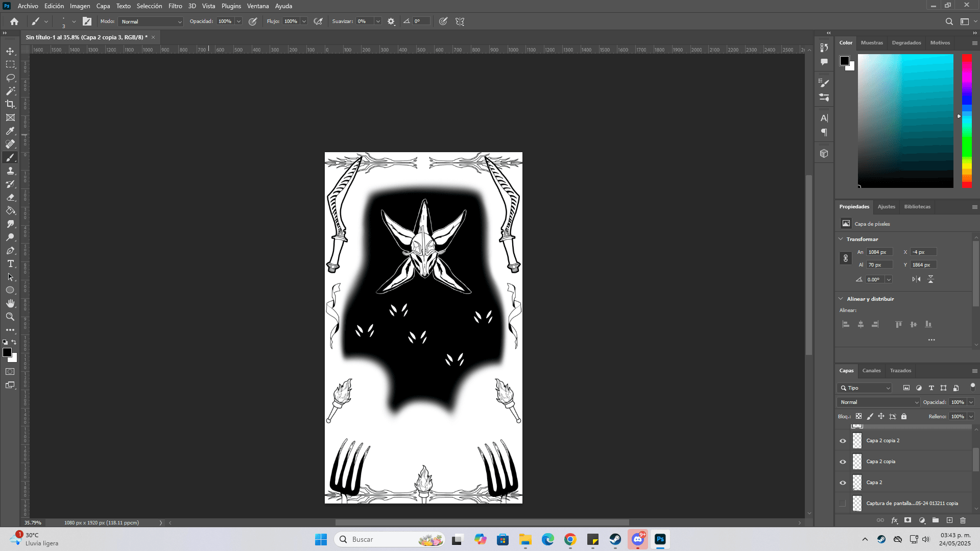This screenshot has width=980, height=551.
Task: Collapse the Transformar section
Action: click(841, 239)
